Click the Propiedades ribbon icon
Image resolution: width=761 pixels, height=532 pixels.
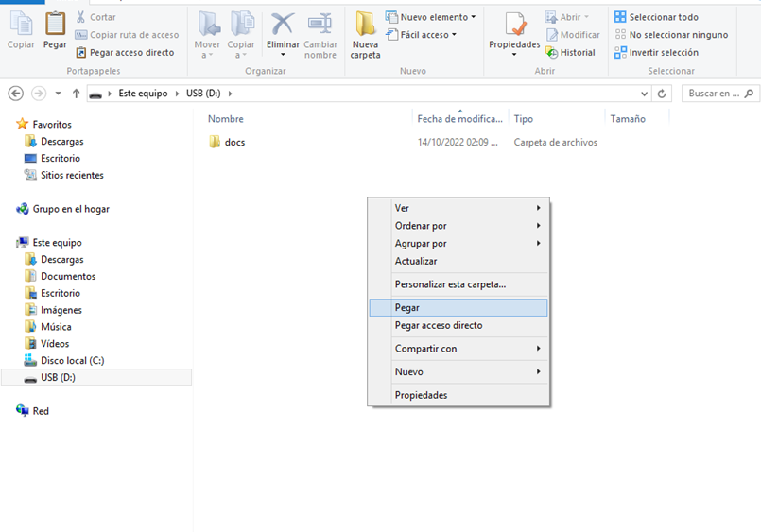tap(514, 25)
